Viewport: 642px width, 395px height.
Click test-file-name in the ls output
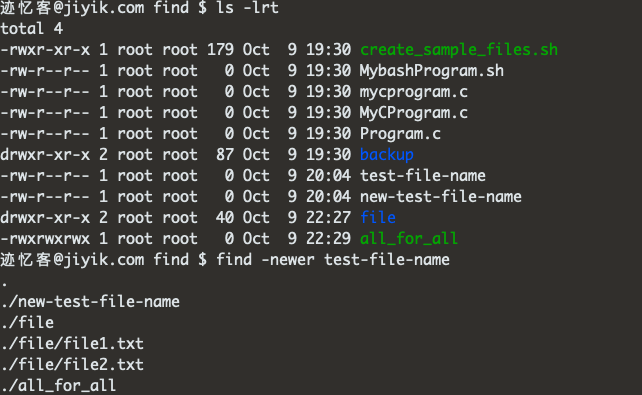[x=423, y=176]
